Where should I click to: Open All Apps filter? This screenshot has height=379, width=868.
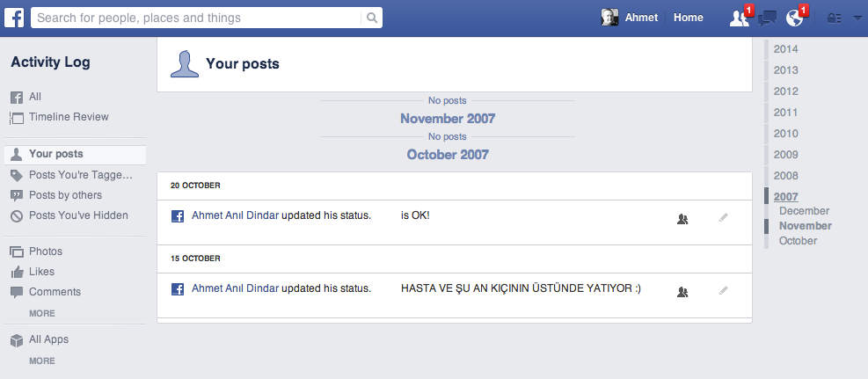pos(48,339)
